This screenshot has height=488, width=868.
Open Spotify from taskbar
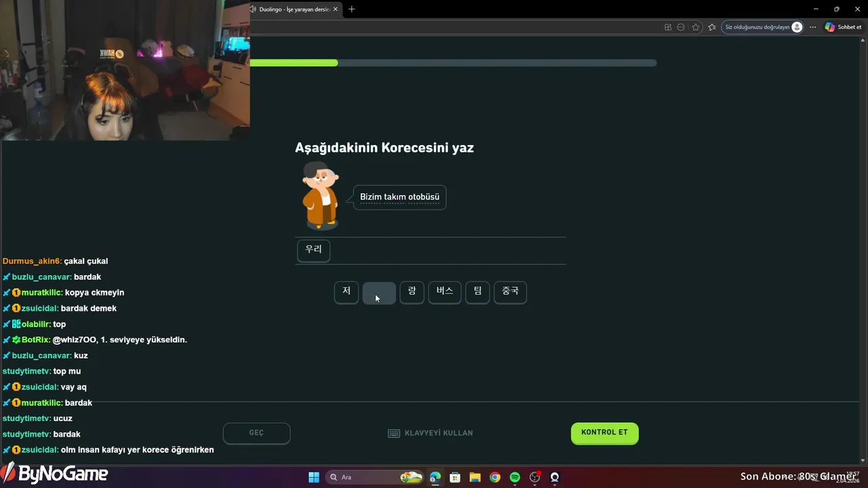515,477
